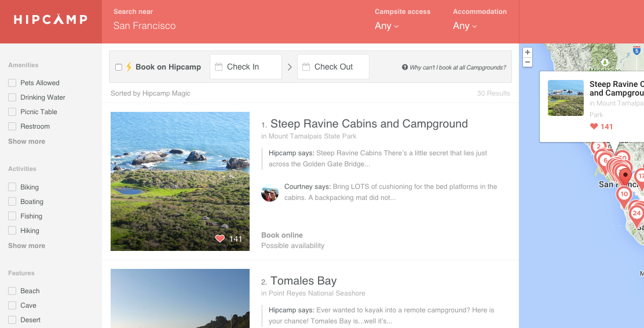Click the Steep Ravine thumbnail in map popup
The width and height of the screenshot is (644, 328).
pos(566,98)
